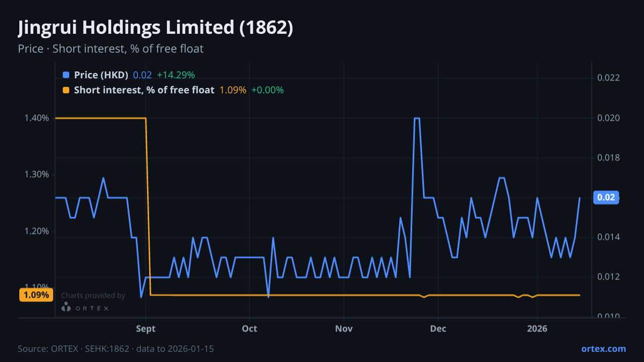Click the 1.20% left axis label
This screenshot has width=644, height=362.
point(36,231)
